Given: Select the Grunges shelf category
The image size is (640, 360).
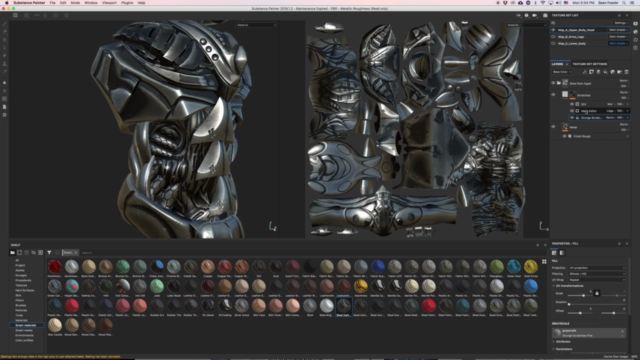Looking at the screenshot, I should pos(21,276).
